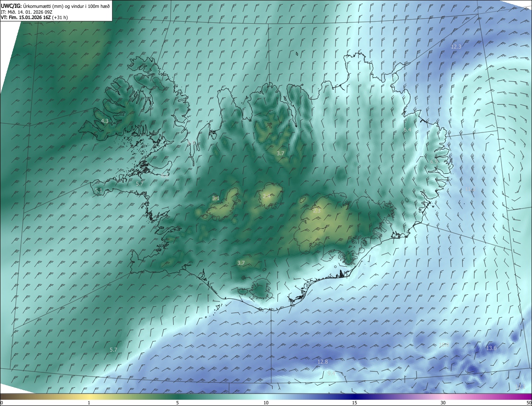This screenshot has width=532, height=406.
Task: Click the 6.9 value by the east fjords
Action: (434, 161)
